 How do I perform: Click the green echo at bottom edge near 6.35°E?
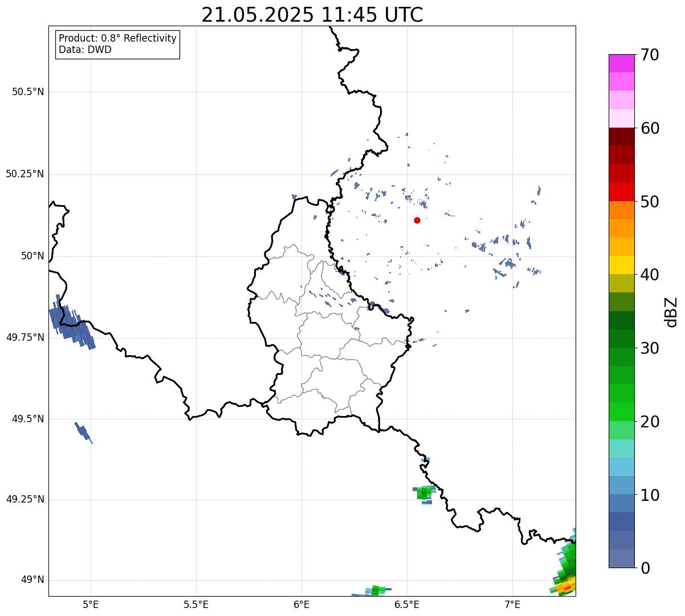coord(375,590)
